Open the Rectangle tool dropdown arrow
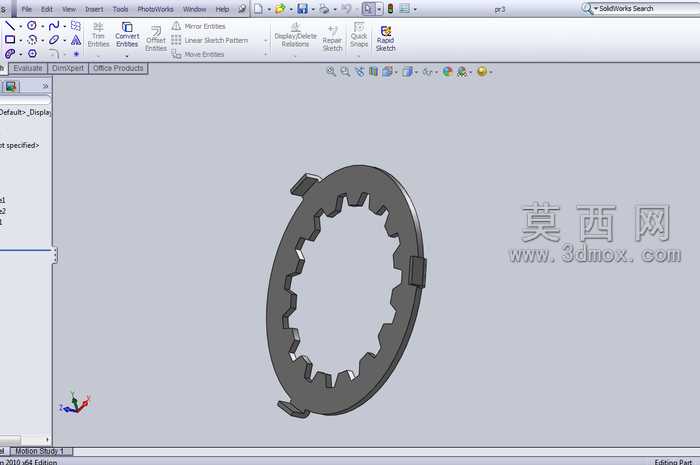 tap(21, 41)
